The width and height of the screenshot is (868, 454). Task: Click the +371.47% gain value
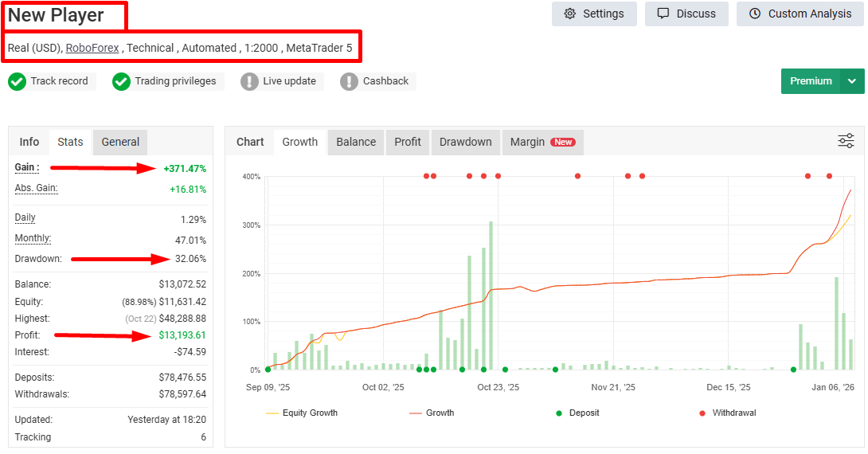[185, 169]
